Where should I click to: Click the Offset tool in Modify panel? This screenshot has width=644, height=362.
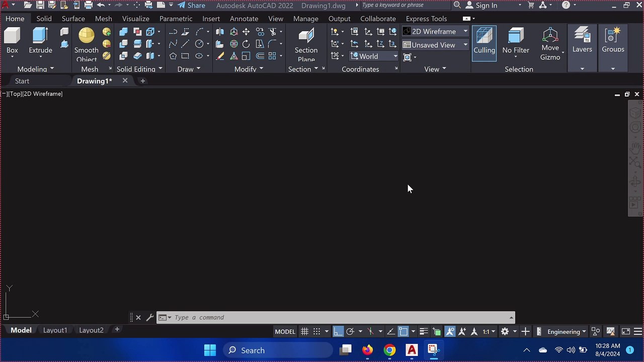point(260,56)
